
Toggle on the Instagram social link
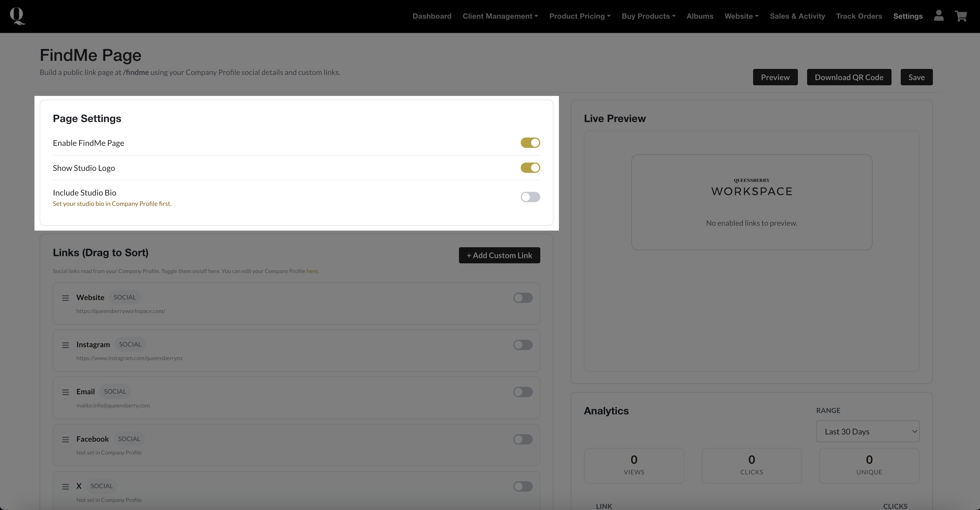click(x=523, y=345)
